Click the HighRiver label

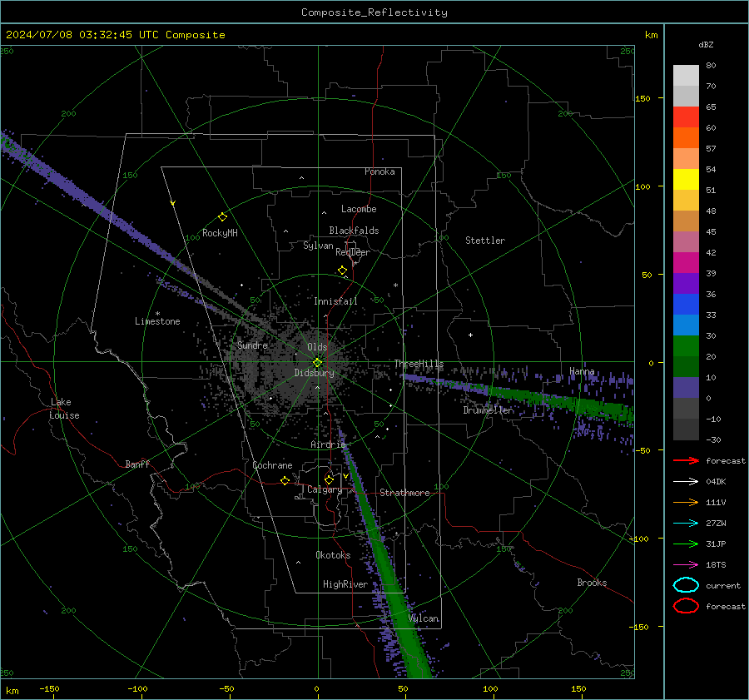click(x=345, y=584)
